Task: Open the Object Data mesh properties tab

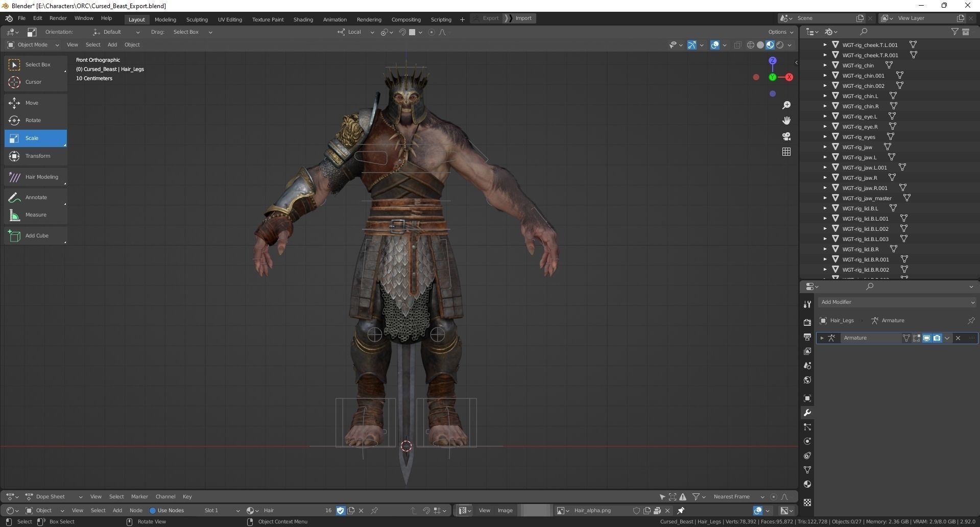Action: pos(807,469)
